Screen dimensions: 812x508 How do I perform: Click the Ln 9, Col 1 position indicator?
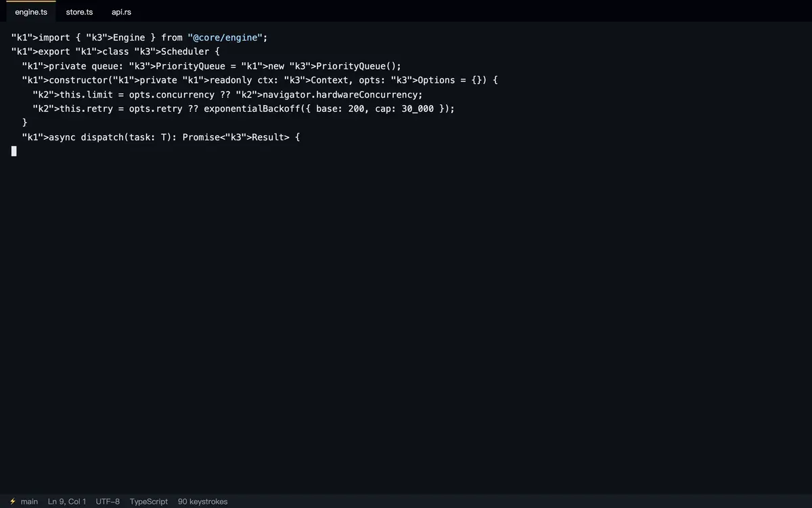[67, 501]
